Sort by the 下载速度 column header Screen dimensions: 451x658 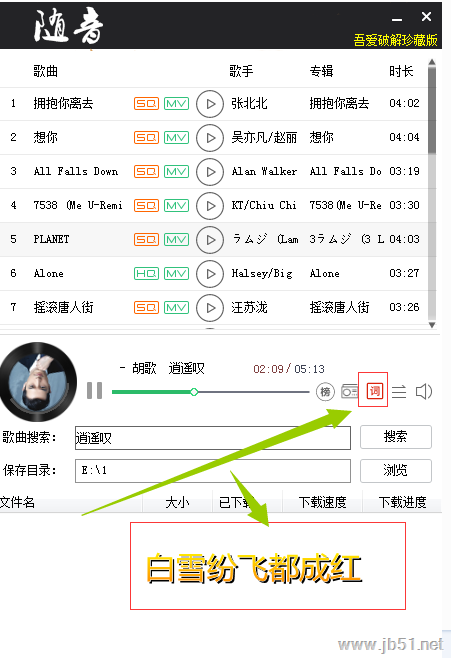(322, 502)
